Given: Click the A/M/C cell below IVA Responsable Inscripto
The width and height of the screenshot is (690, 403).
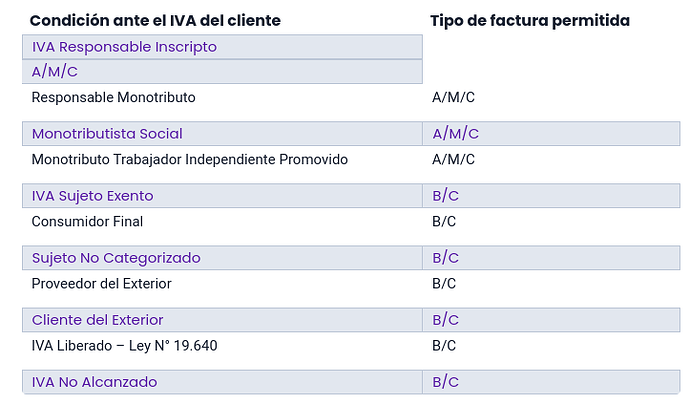Looking at the screenshot, I should click(55, 72).
